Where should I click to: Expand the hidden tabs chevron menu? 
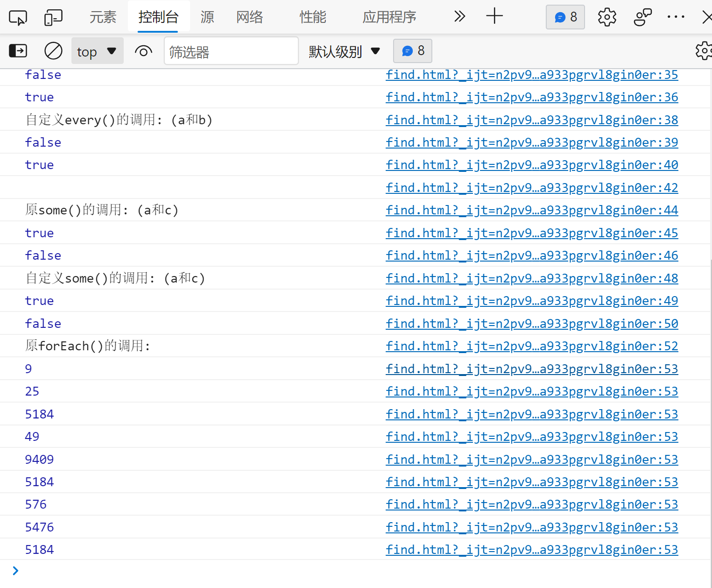pos(459,17)
